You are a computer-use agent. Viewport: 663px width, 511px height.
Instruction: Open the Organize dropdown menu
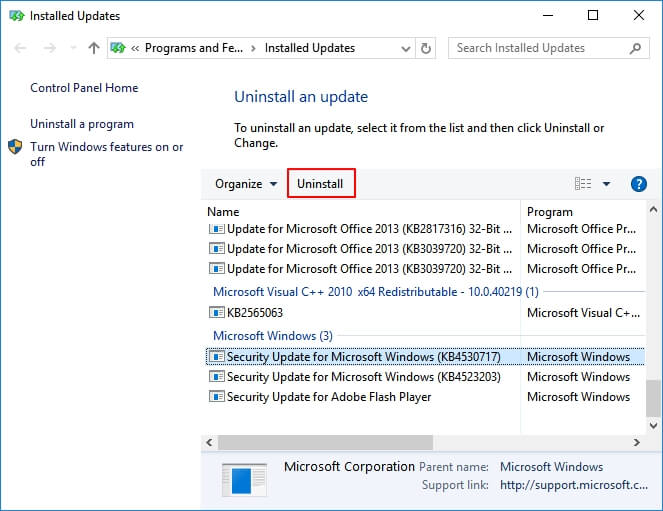click(245, 184)
